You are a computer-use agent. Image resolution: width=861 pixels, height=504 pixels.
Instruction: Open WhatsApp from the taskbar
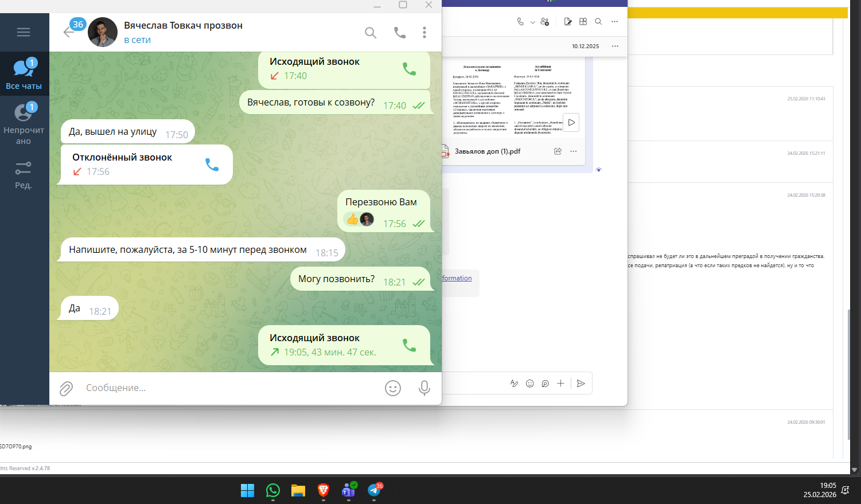click(x=273, y=491)
